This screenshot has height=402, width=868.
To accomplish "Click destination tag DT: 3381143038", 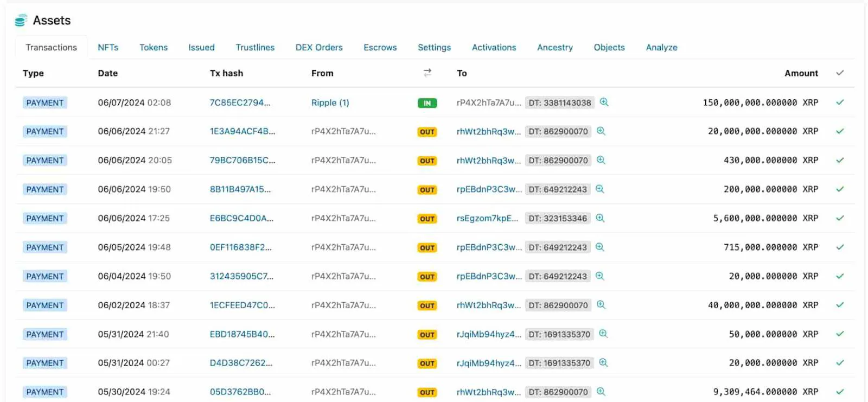I will tap(560, 103).
